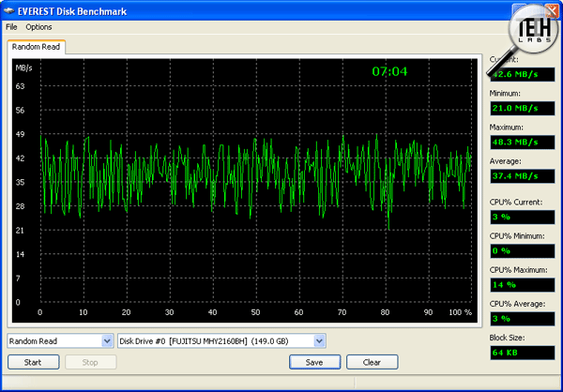The image size is (563, 392).
Task: Open the Options menu
Action: click(x=38, y=27)
